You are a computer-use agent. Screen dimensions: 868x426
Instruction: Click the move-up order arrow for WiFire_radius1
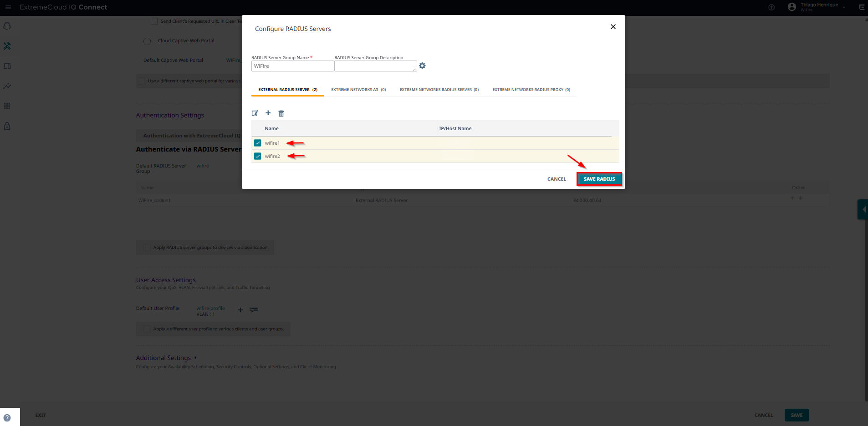(793, 198)
